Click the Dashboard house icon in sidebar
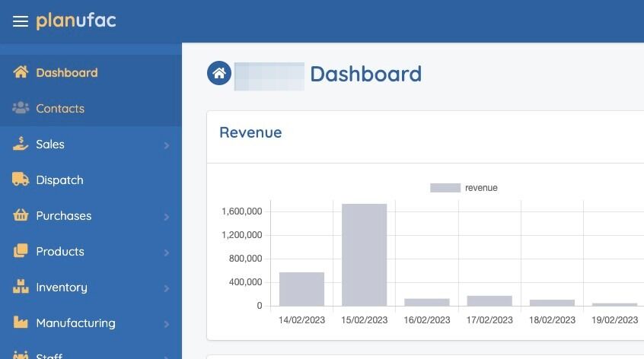The width and height of the screenshot is (644, 359). click(21, 72)
